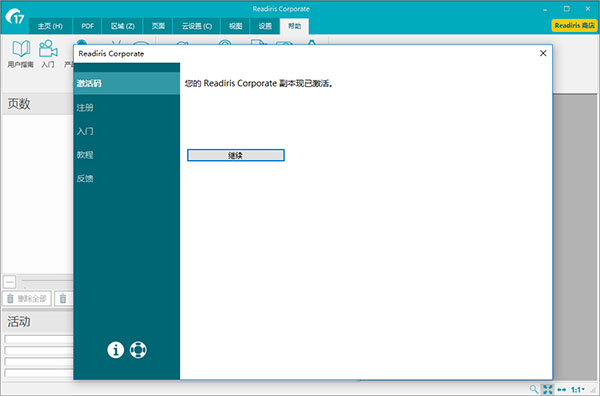This screenshot has width=600, height=396.
Task: Click the minus zoom-out button in the pages panel
Action: [x=10, y=282]
